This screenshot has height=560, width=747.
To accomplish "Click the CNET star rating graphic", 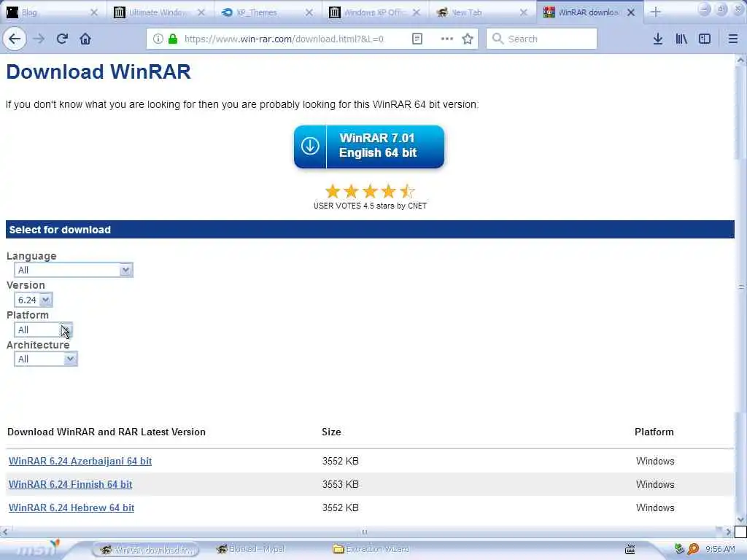I will [x=370, y=192].
